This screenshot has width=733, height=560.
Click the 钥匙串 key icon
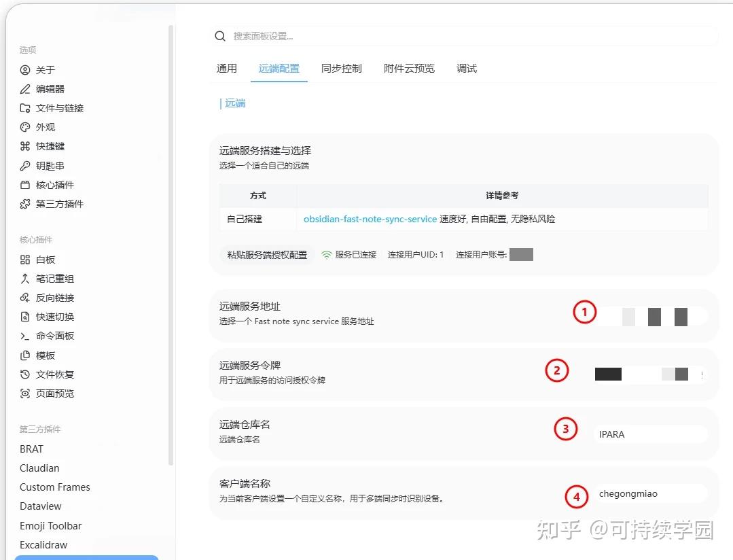click(x=24, y=166)
